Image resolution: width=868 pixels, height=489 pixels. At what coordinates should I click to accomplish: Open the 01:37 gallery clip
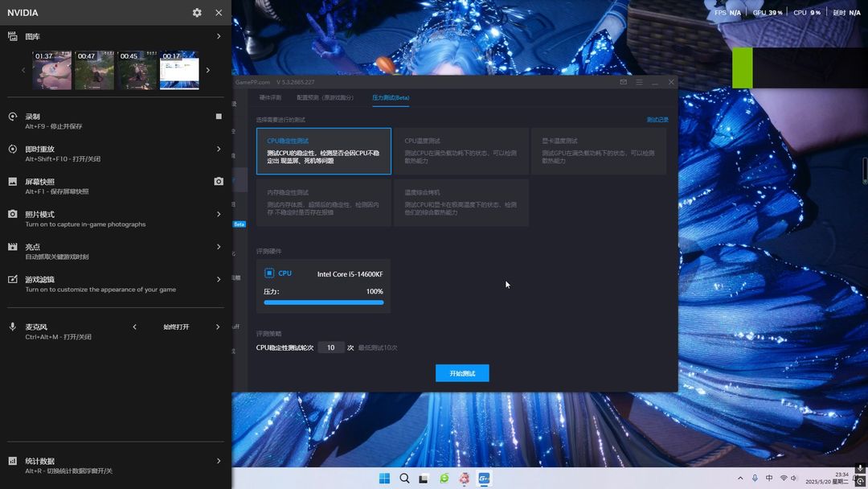click(52, 70)
